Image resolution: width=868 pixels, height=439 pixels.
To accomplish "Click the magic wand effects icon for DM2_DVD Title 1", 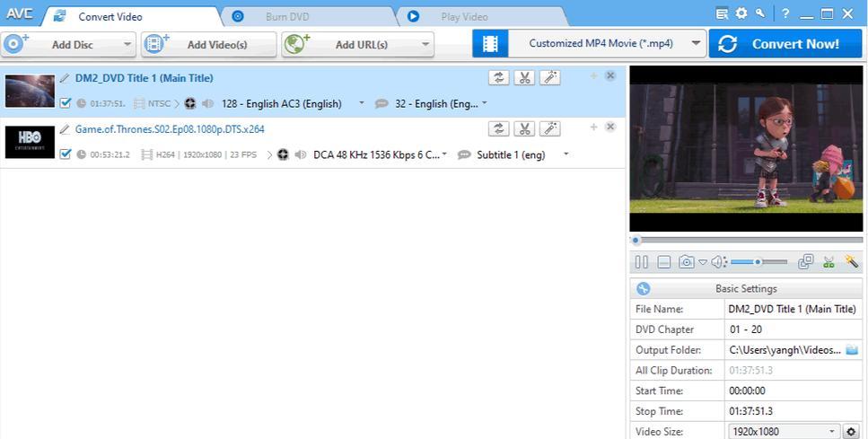I will coord(549,77).
